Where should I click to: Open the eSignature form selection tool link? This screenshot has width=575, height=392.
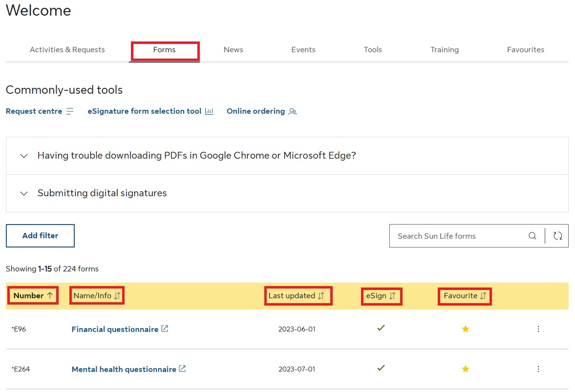click(144, 111)
